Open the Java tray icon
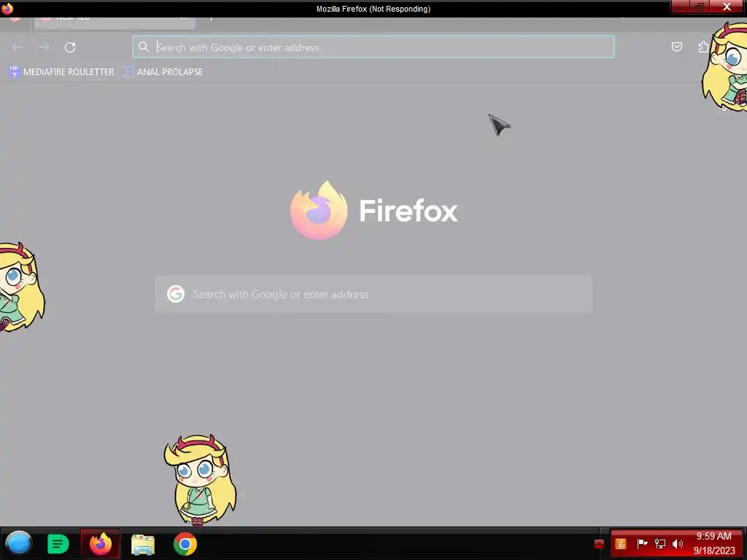The width and height of the screenshot is (747, 560). 621,544
